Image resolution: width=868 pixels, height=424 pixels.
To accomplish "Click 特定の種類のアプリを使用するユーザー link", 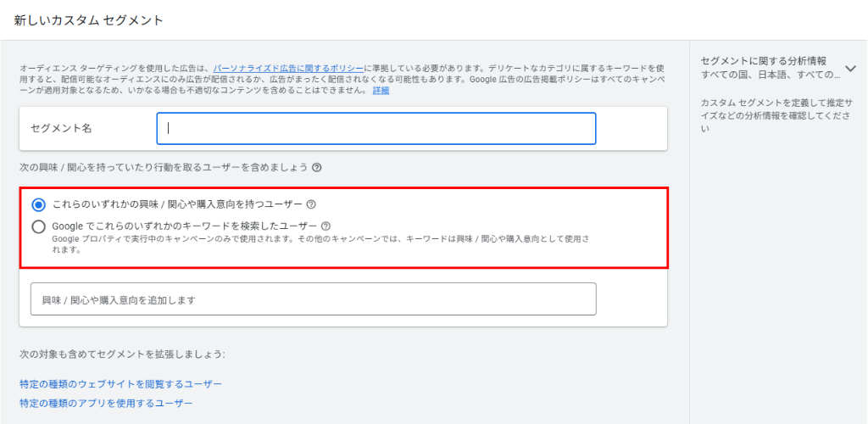I will pos(106,403).
